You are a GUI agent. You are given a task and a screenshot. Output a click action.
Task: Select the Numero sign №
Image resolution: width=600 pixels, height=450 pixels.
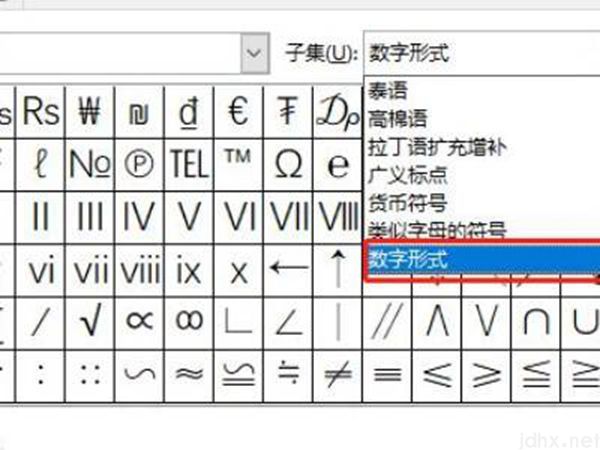tap(90, 165)
